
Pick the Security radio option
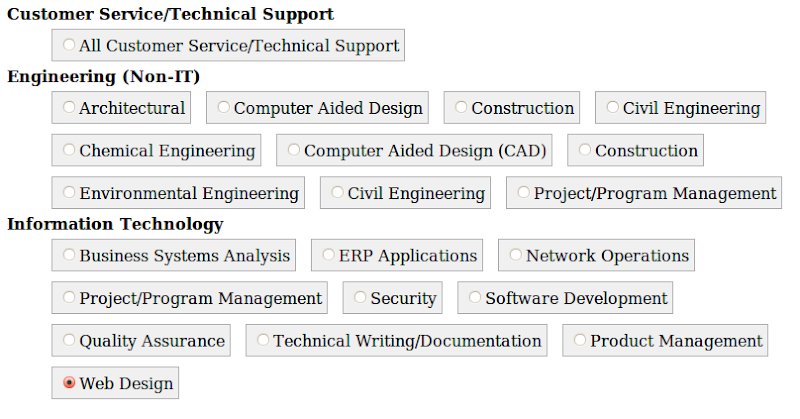tap(360, 298)
